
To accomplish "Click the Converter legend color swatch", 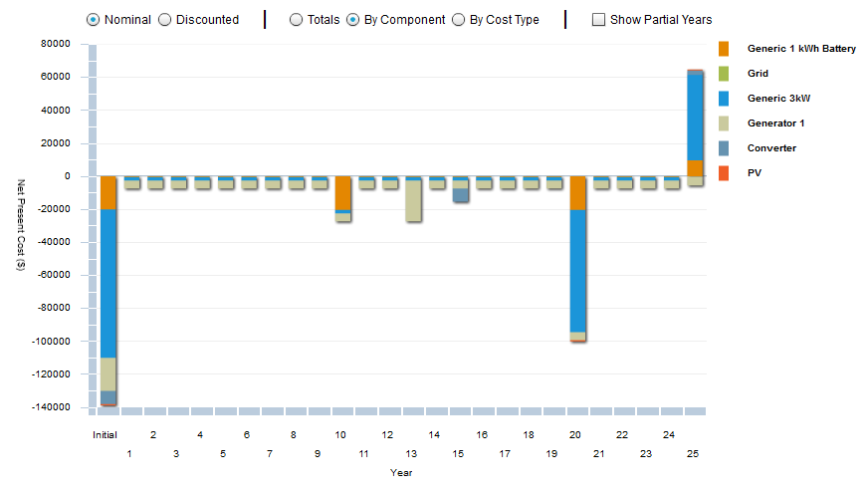I will coord(724,148).
